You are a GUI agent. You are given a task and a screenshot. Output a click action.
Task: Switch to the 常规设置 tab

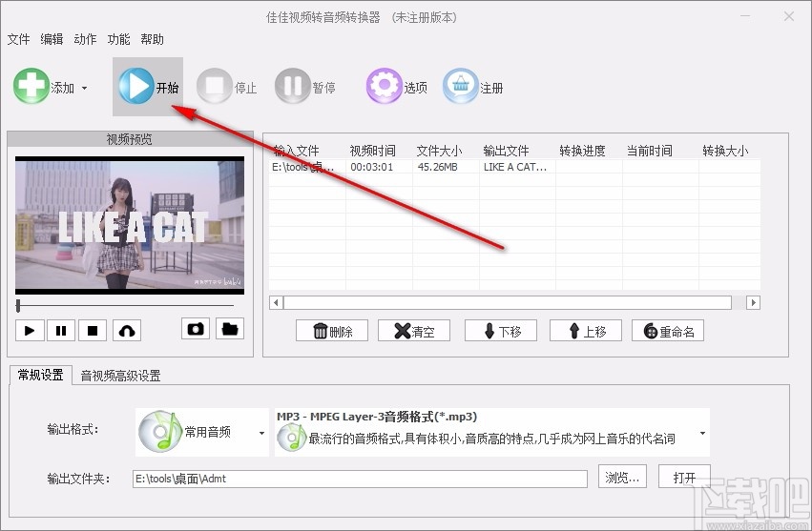40,375
